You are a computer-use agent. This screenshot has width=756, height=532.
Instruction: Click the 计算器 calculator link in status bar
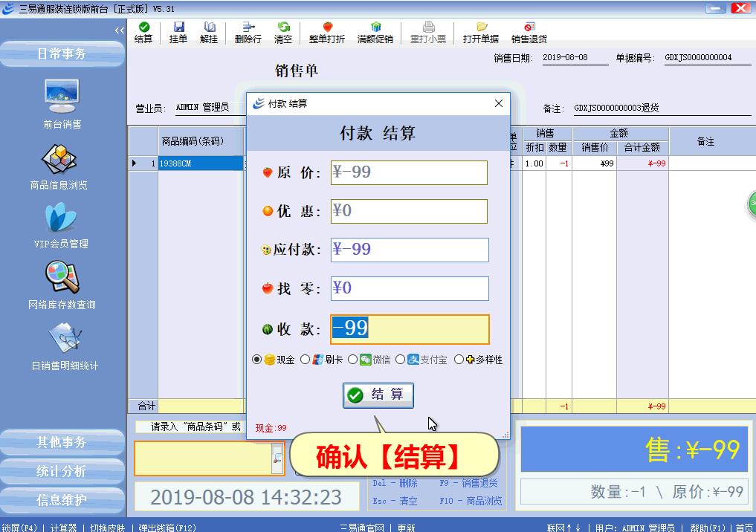tap(63, 528)
